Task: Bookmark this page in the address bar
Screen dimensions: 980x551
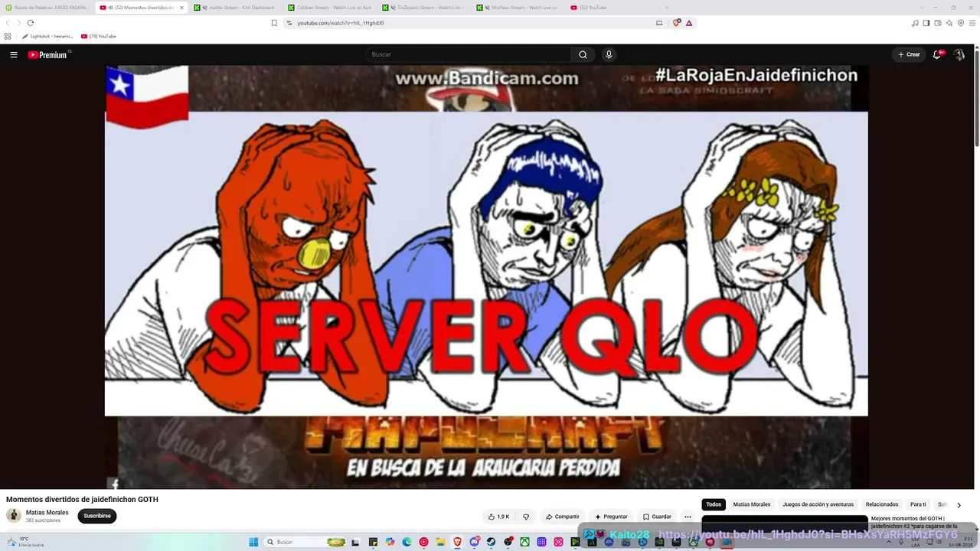Action: [274, 23]
